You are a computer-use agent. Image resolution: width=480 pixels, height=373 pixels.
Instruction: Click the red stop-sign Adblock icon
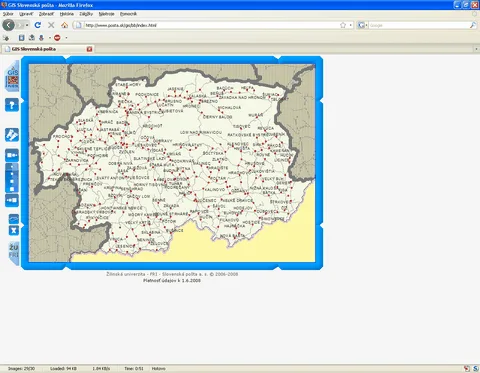57,38
